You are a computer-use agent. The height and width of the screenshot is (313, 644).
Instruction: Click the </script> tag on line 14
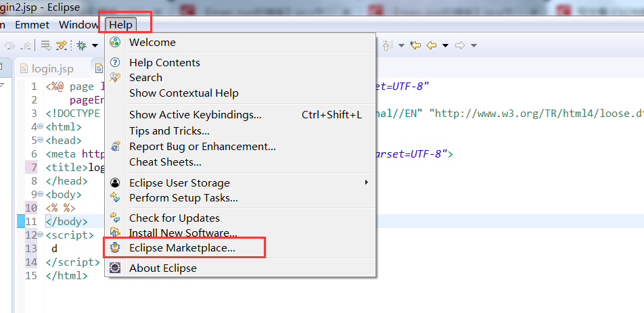(x=72, y=262)
